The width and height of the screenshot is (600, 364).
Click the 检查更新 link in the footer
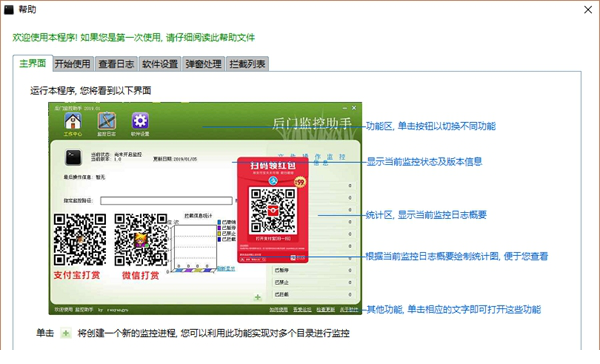coord(326,310)
